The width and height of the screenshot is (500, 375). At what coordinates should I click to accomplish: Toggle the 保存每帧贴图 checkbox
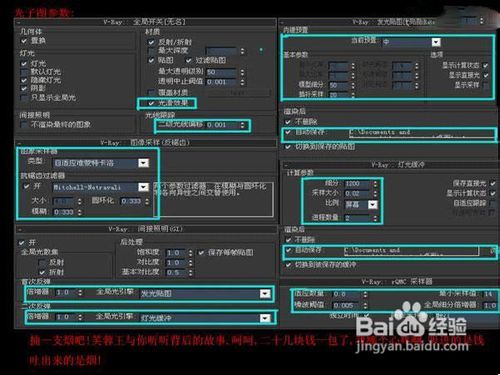[x=201, y=253]
